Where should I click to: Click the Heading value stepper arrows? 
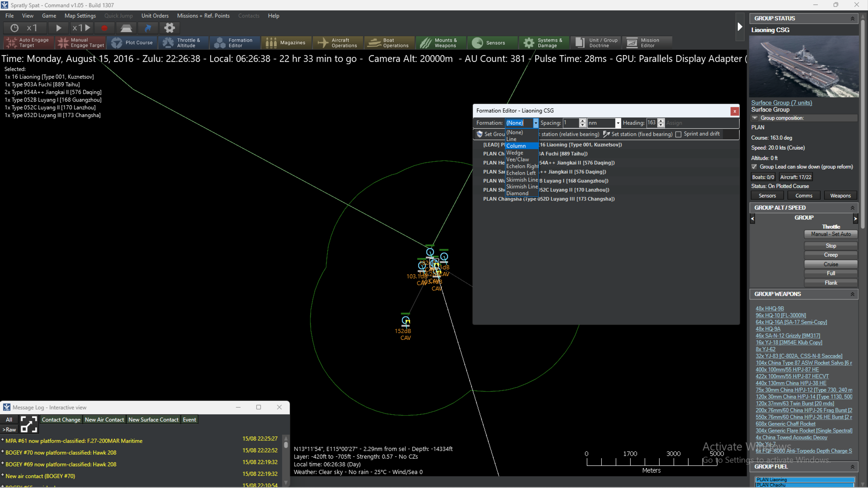(661, 123)
